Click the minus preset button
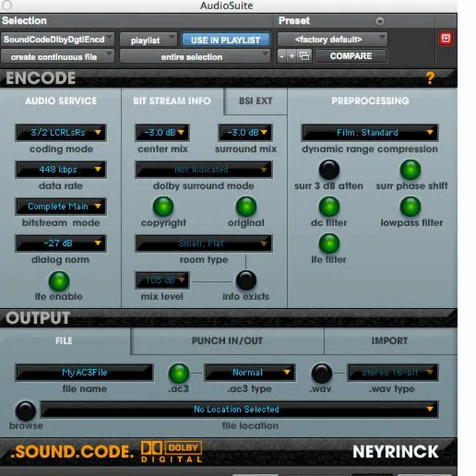This screenshot has height=476, width=476. (x=282, y=56)
